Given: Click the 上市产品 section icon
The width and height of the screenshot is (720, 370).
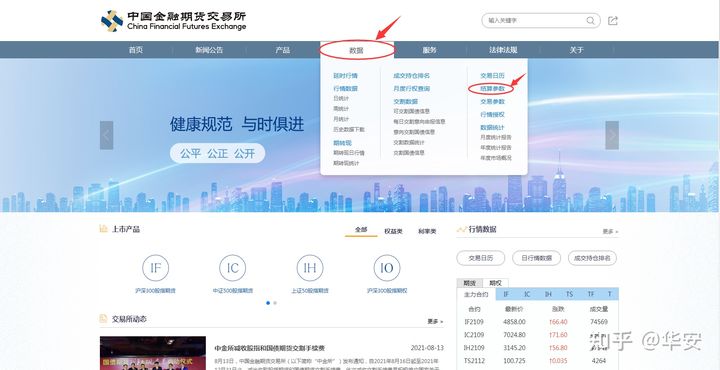Looking at the screenshot, I should tap(104, 229).
